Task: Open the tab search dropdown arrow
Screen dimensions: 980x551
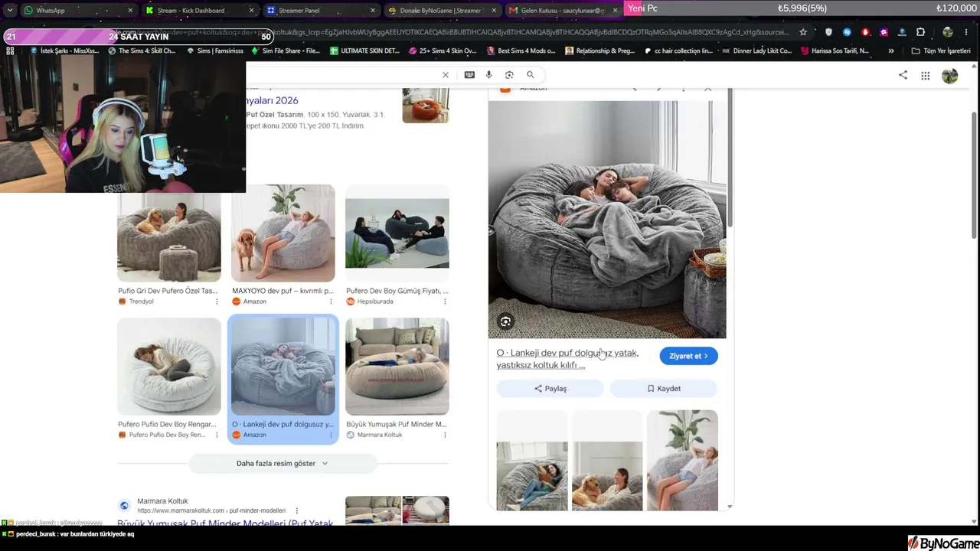Action: pyautogui.click(x=10, y=11)
